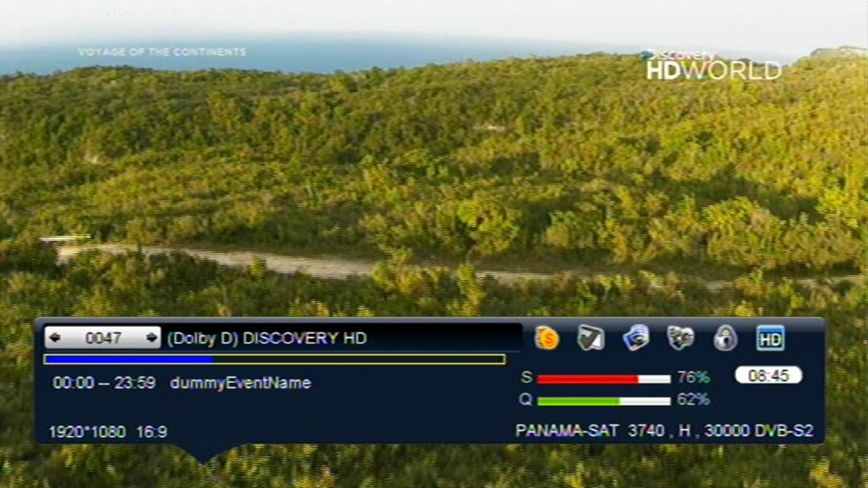Click the Q signal quality label
This screenshot has width=868, height=488.
[x=525, y=399]
